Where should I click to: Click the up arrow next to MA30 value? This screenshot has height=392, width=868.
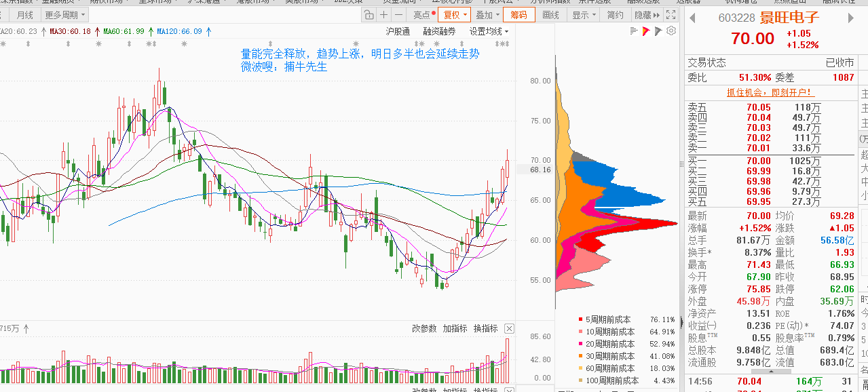pyautogui.click(x=97, y=31)
